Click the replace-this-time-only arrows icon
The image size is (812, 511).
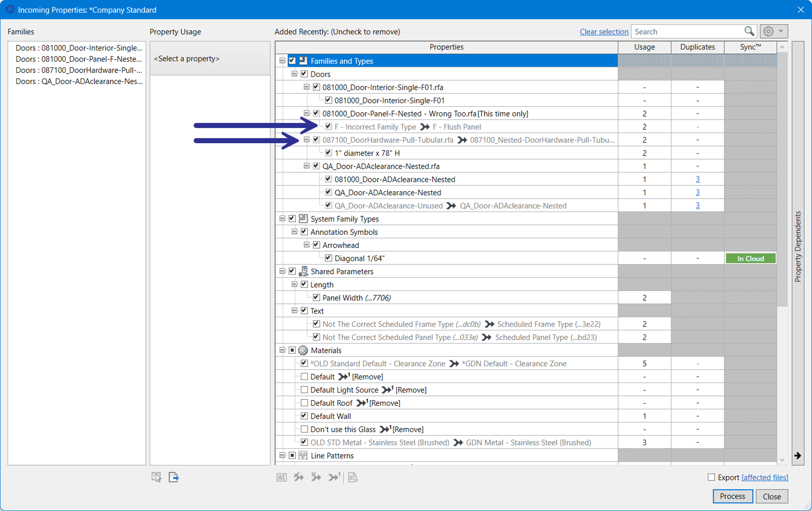click(x=334, y=477)
